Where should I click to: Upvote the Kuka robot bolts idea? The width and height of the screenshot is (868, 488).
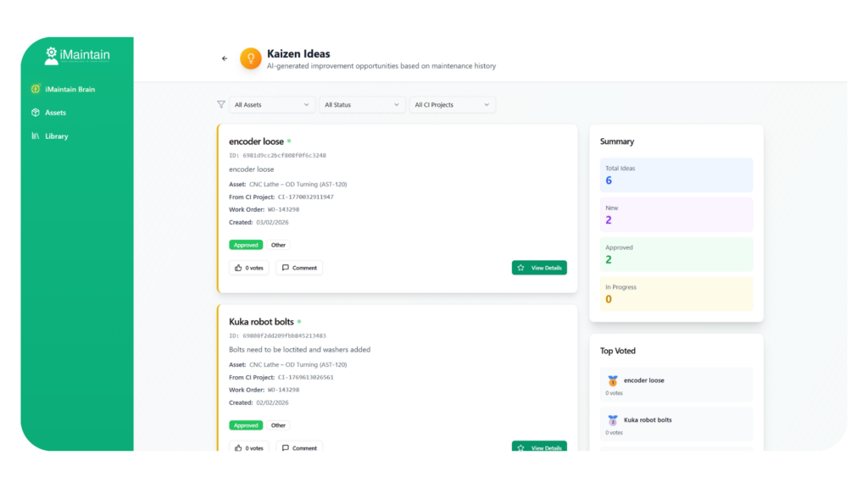pos(249,447)
